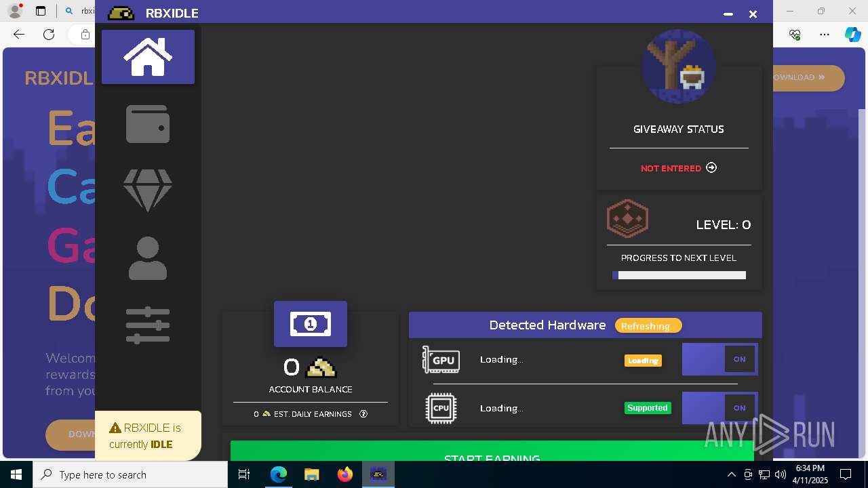Show hidden system tray icons
The image size is (868, 488).
coord(731,474)
